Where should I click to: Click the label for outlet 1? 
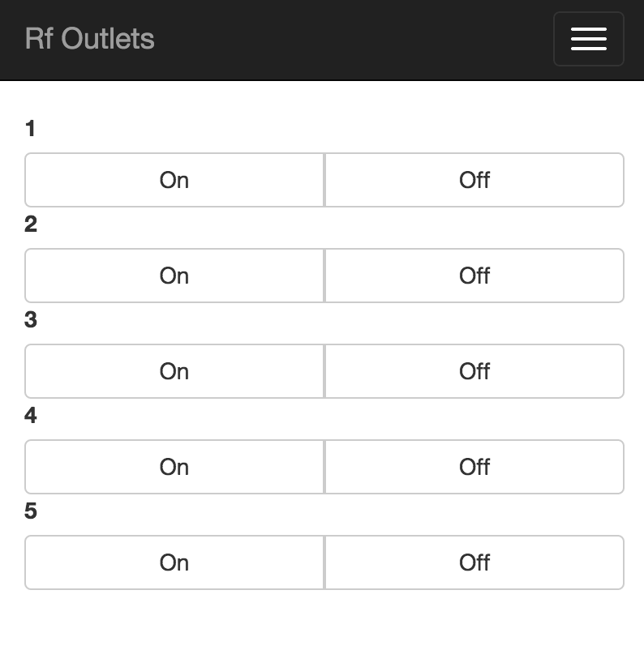[x=30, y=128]
